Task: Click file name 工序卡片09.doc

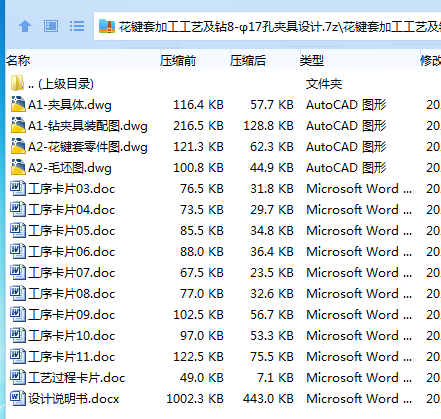Action: (x=72, y=315)
